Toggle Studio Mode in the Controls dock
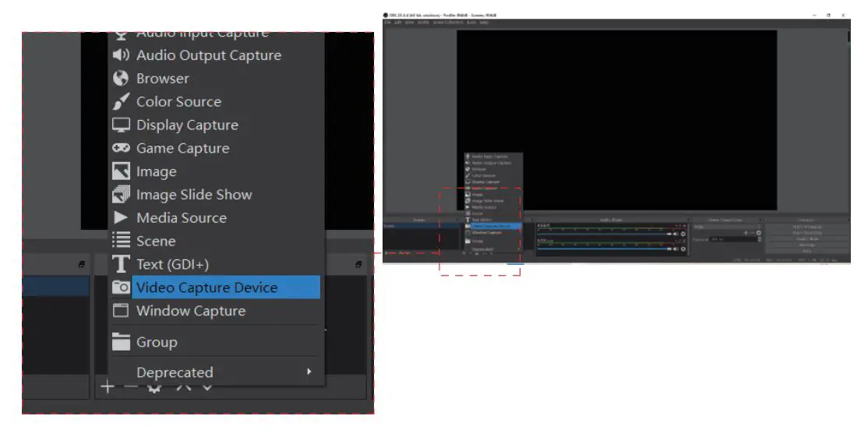This screenshot has width=868, height=430. point(806,238)
